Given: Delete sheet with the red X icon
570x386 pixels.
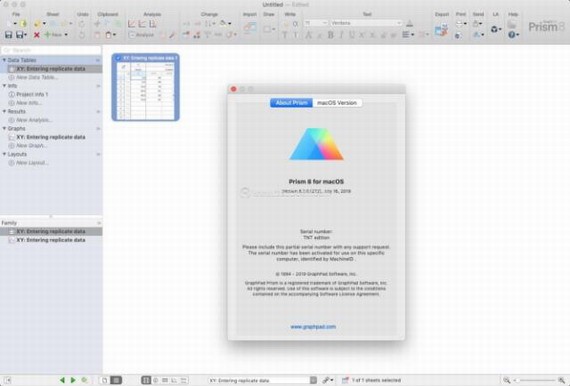Looking at the screenshot, I should 36,35.
